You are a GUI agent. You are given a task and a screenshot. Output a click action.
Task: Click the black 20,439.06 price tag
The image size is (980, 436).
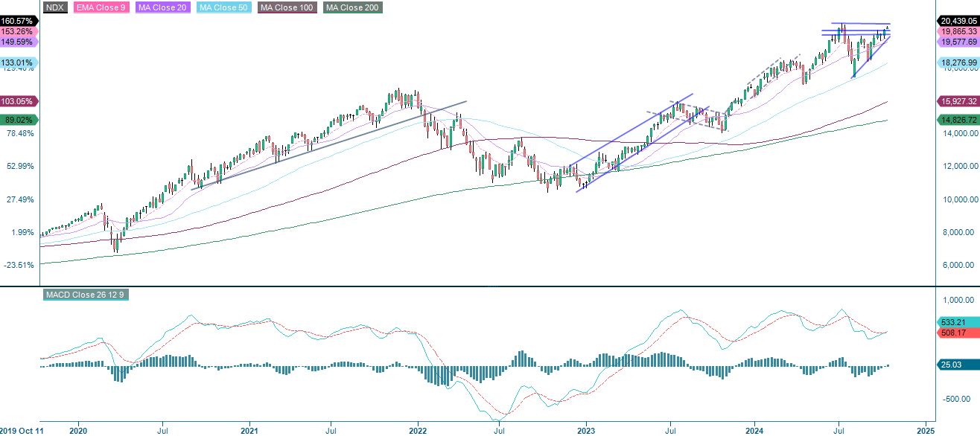[958, 21]
